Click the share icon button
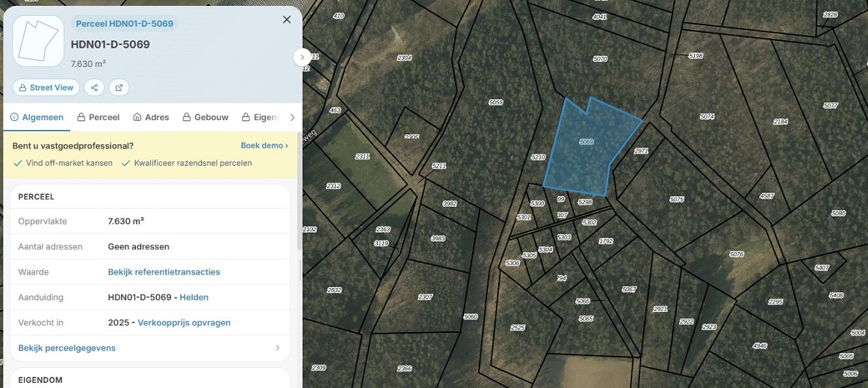 (95, 87)
